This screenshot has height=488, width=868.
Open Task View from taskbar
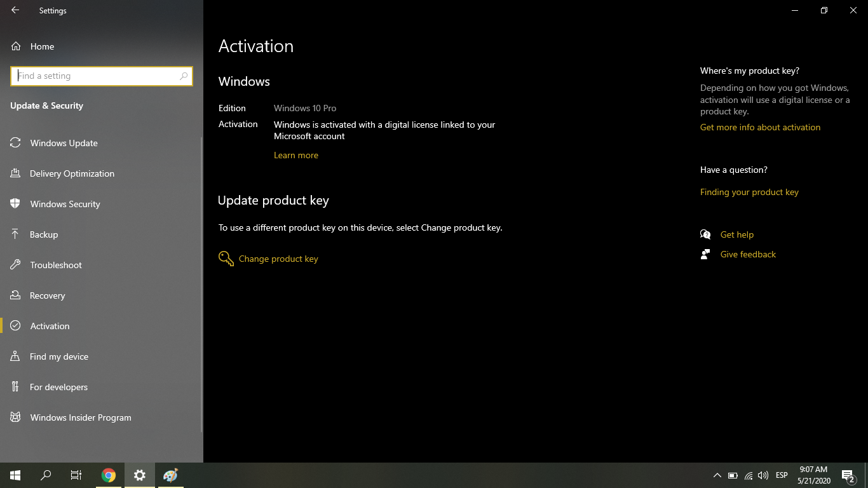coord(76,475)
